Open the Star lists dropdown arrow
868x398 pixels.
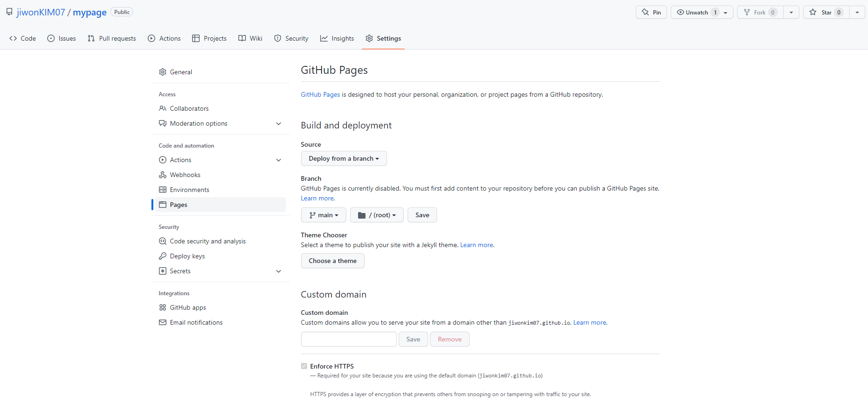point(857,12)
